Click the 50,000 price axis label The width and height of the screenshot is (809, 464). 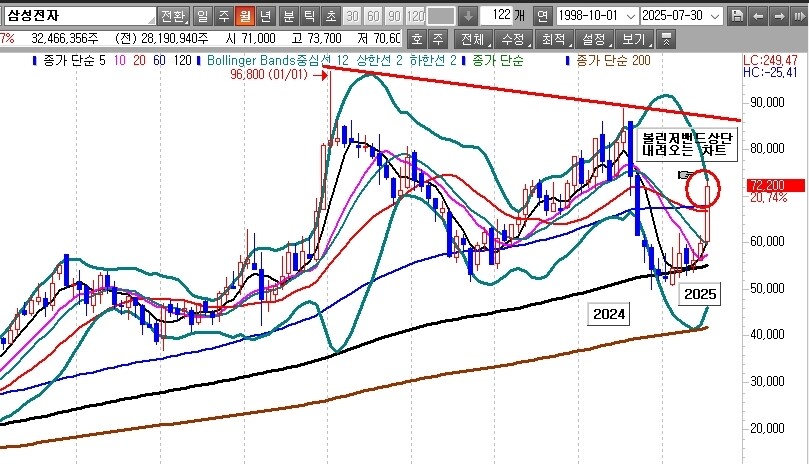(x=767, y=288)
